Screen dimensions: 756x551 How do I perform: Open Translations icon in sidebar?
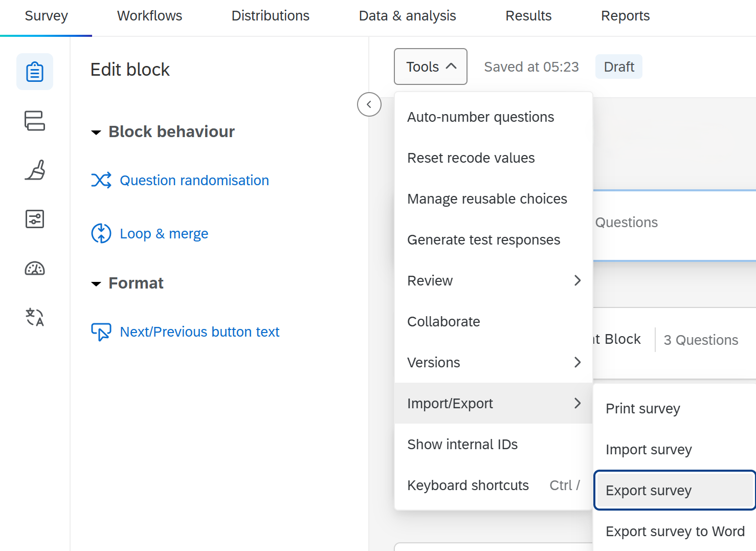coord(35,317)
